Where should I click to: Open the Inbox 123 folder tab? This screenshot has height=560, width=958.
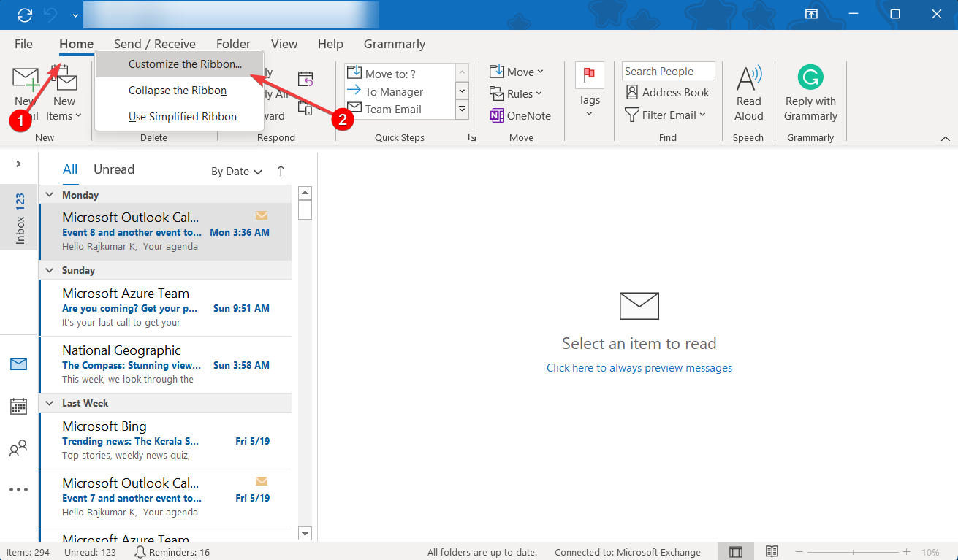tap(20, 218)
